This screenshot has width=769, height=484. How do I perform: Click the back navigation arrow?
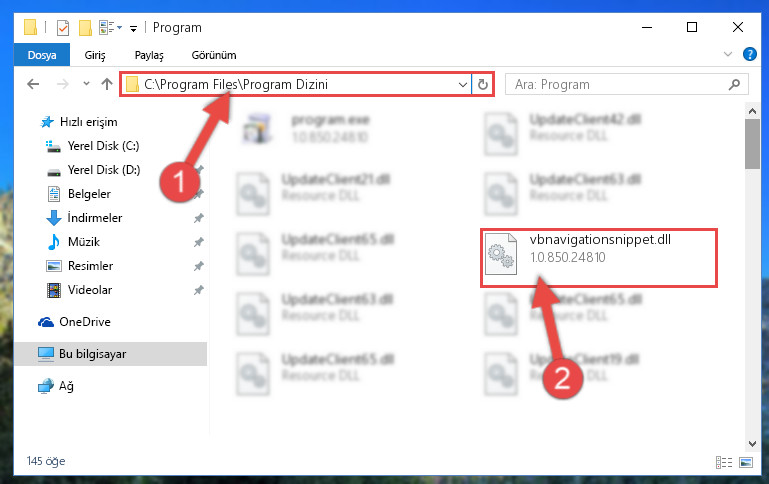(x=33, y=84)
